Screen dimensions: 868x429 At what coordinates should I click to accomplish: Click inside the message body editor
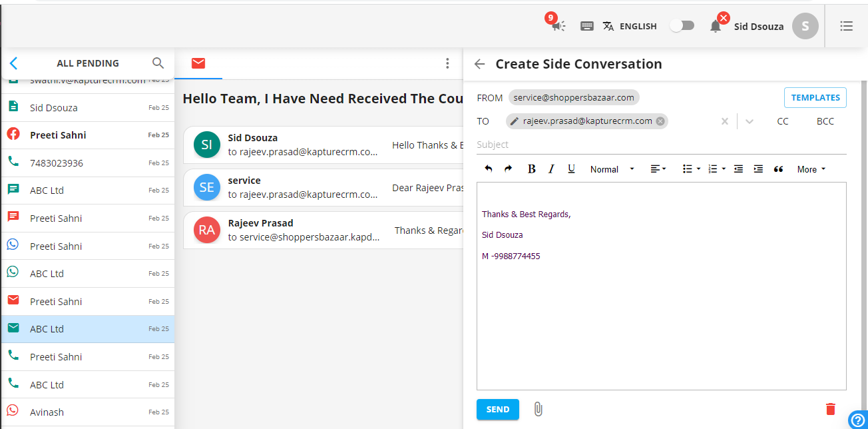click(662, 286)
